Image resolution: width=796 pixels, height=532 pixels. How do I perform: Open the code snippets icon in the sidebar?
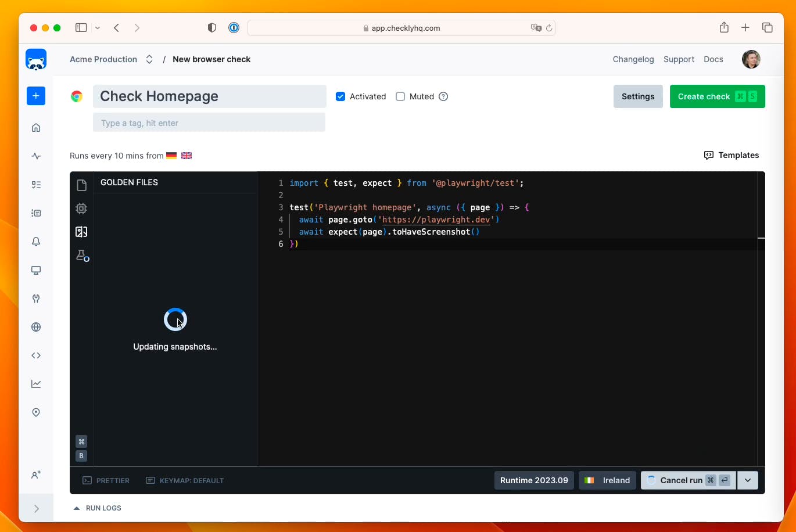point(35,355)
